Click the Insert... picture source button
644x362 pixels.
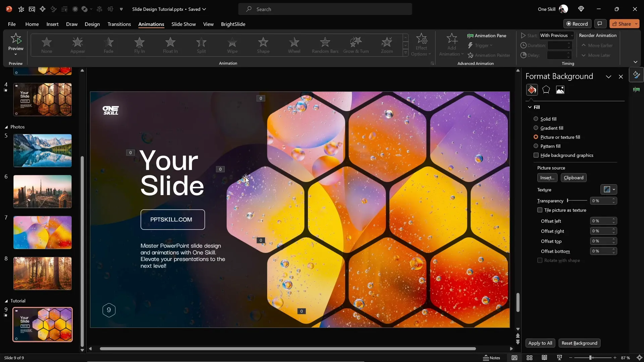point(547,178)
